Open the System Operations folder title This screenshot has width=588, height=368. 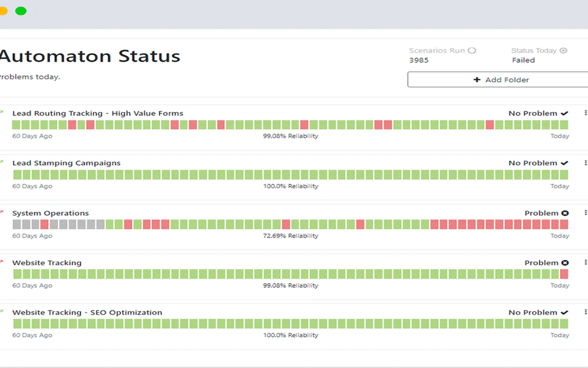coord(50,213)
